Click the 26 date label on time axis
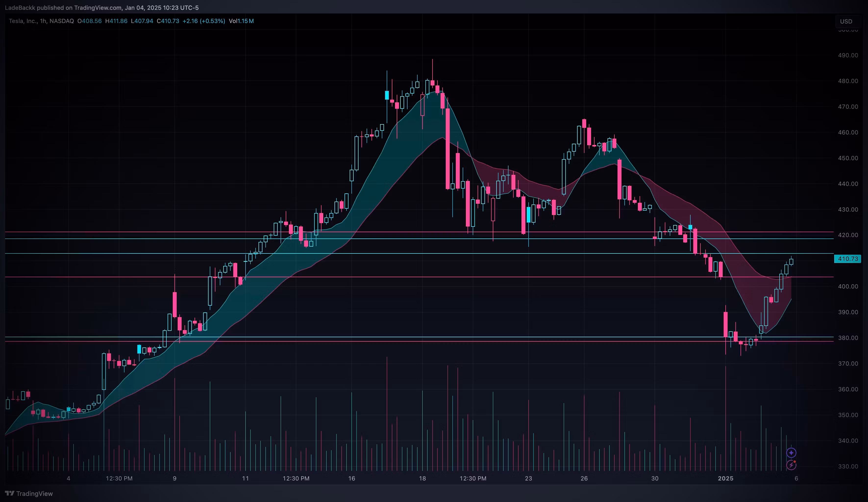The height and width of the screenshot is (502, 868). 584,478
